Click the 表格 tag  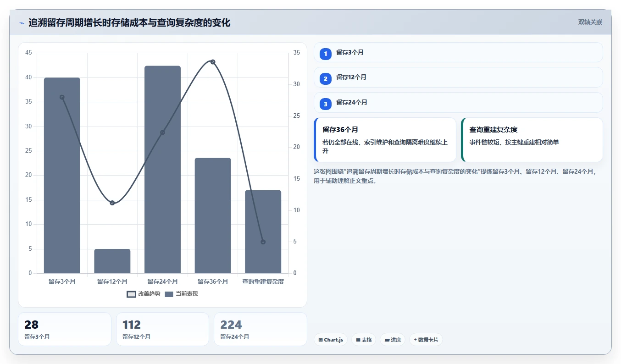(x=364, y=340)
